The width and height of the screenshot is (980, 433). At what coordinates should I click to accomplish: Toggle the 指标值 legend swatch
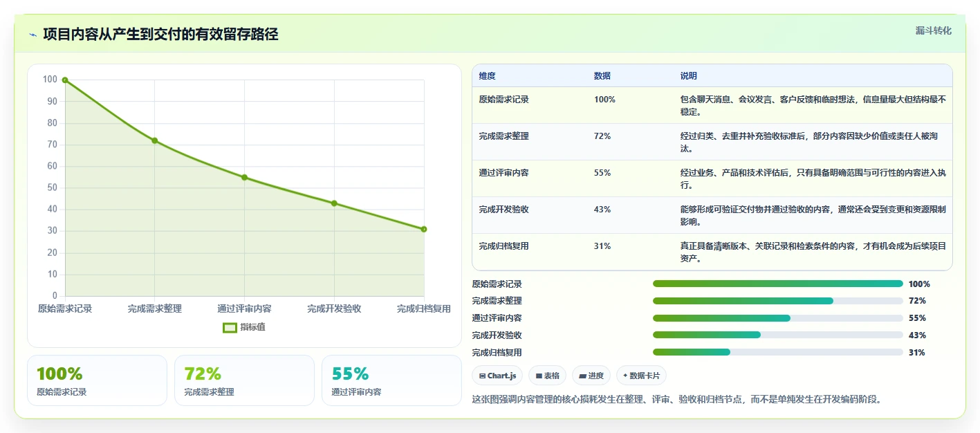(x=230, y=327)
